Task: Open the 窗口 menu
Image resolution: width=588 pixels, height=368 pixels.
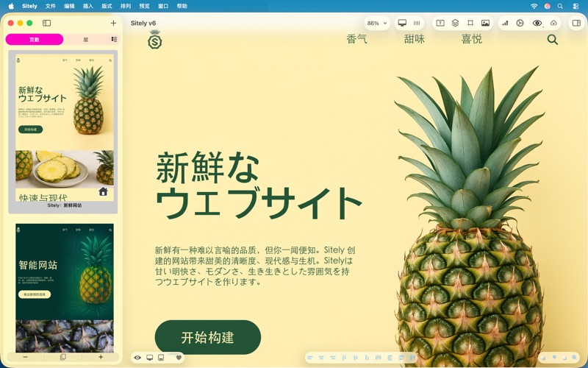Action: tap(163, 6)
